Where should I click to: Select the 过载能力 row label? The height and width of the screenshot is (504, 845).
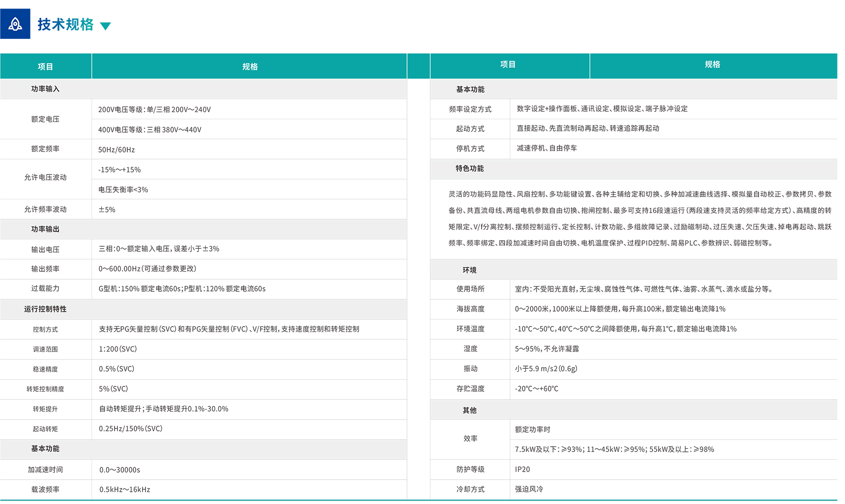coord(46,289)
